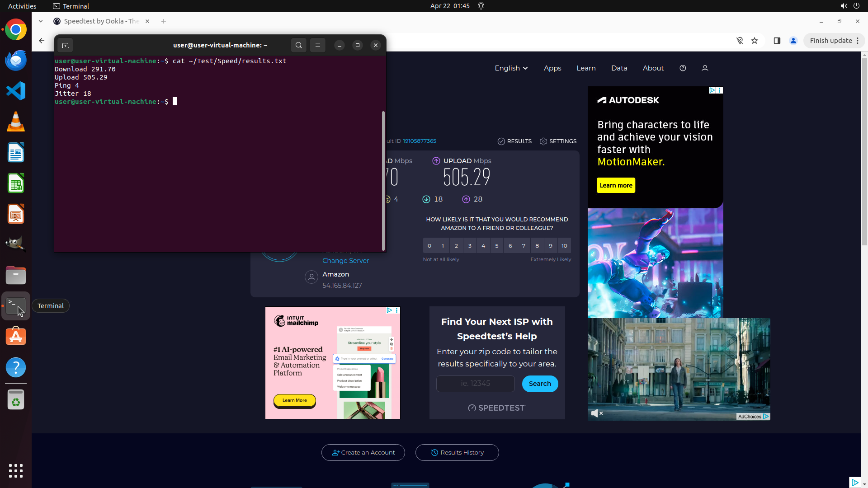This screenshot has height=488, width=868.
Task: Expand the tab search chevron
Action: [41, 21]
